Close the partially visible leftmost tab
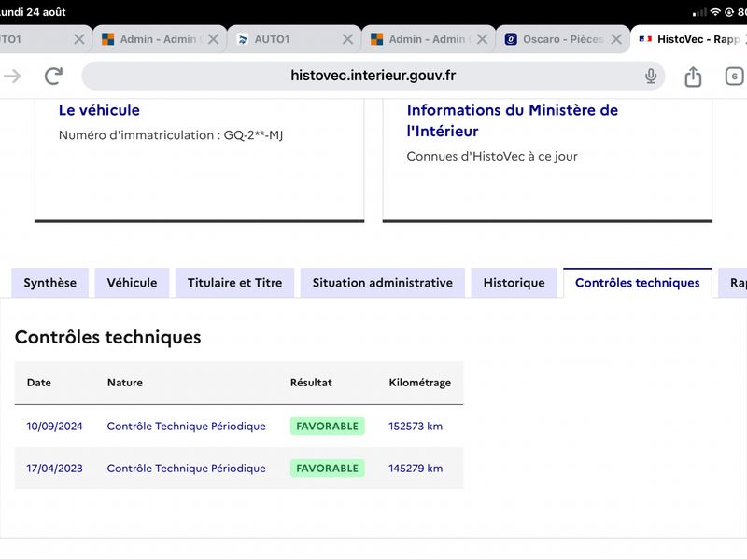 [x=79, y=39]
